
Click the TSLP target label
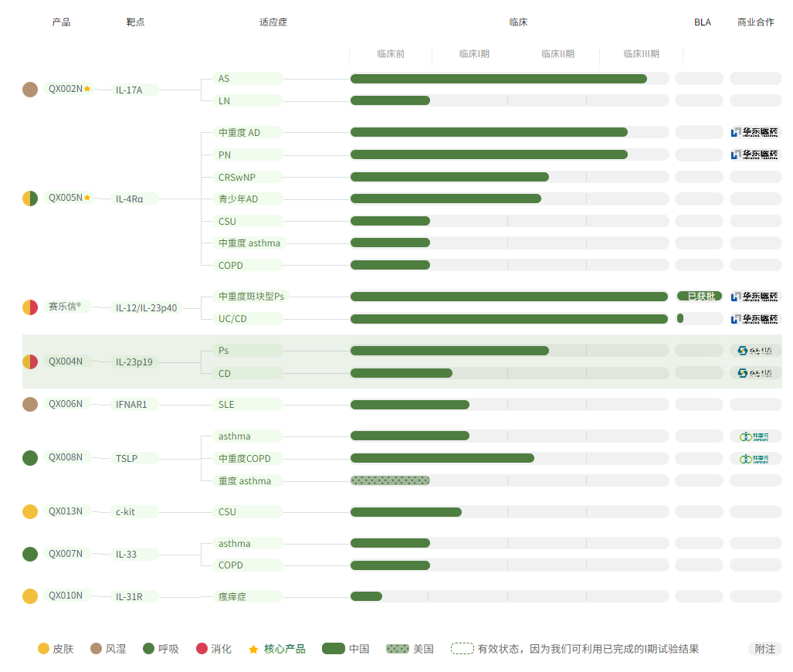pyautogui.click(x=134, y=459)
